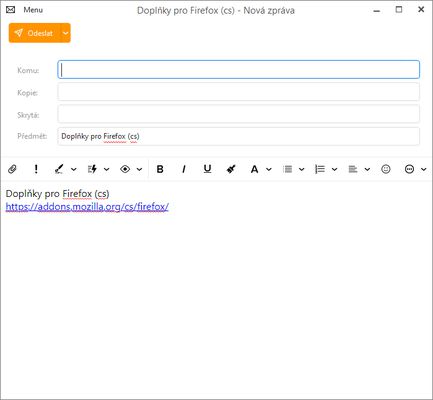Click the clear formatting brush icon
Screen dimensions: 433x400
tap(231, 169)
